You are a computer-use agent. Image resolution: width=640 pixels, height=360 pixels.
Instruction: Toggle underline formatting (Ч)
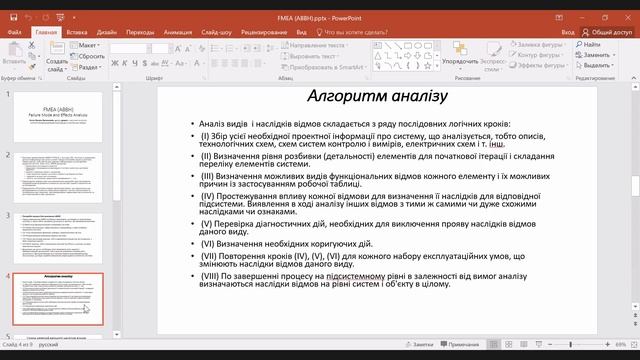[135, 63]
